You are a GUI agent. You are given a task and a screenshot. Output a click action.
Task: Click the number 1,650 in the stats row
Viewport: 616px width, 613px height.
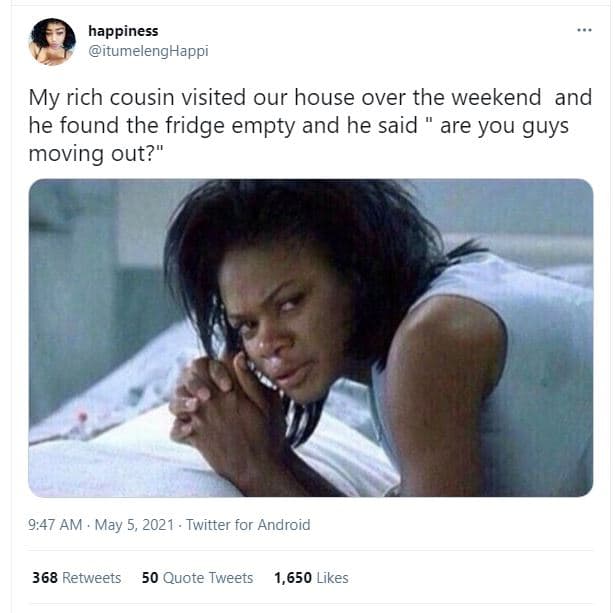(x=293, y=578)
